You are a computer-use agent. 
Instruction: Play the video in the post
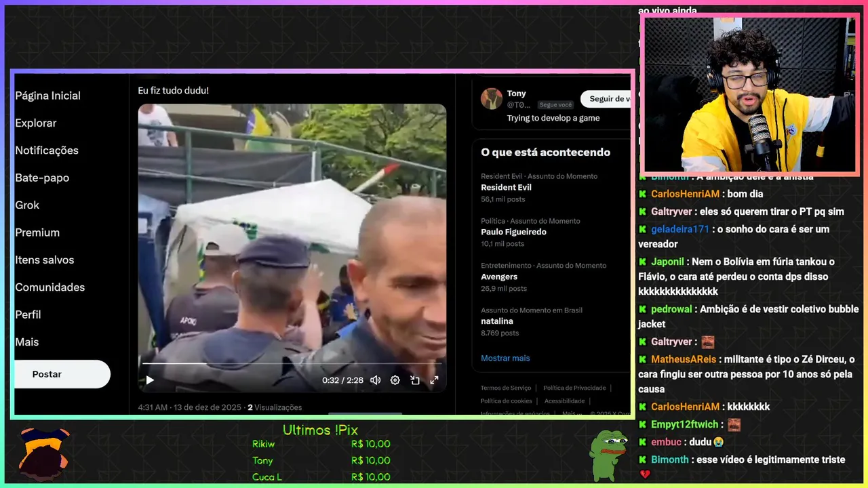150,380
